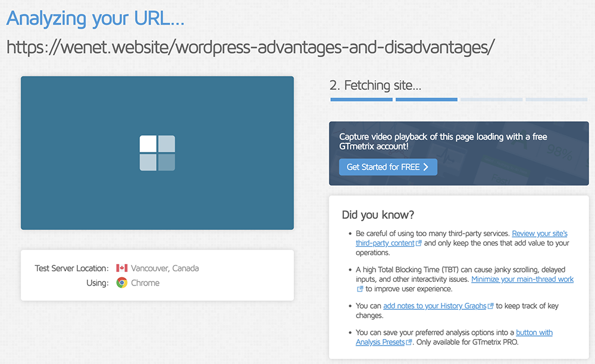
Task: Click the 'Analyzing your URL...' heading
Action: pyautogui.click(x=95, y=18)
